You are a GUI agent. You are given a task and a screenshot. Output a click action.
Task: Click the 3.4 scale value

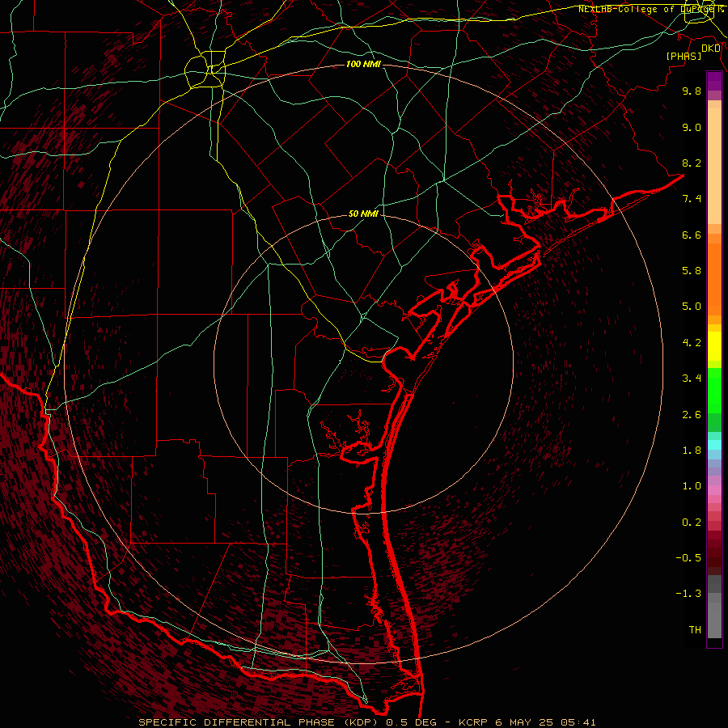coord(692,379)
